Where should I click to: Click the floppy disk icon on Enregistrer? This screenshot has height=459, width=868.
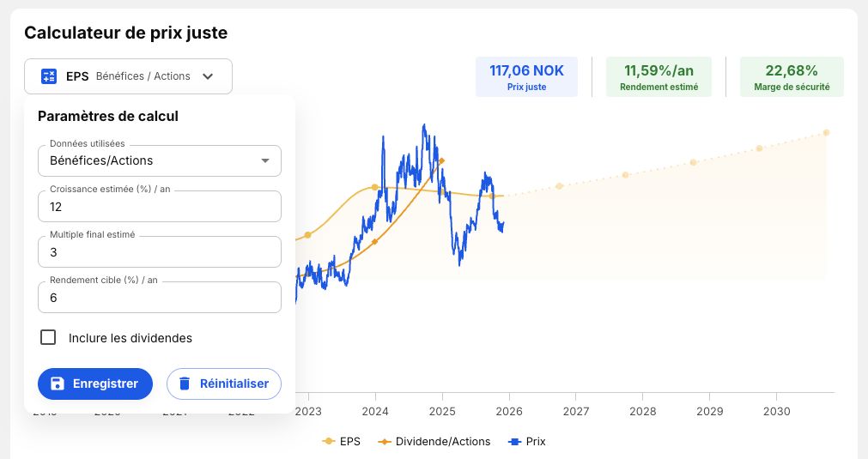58,384
